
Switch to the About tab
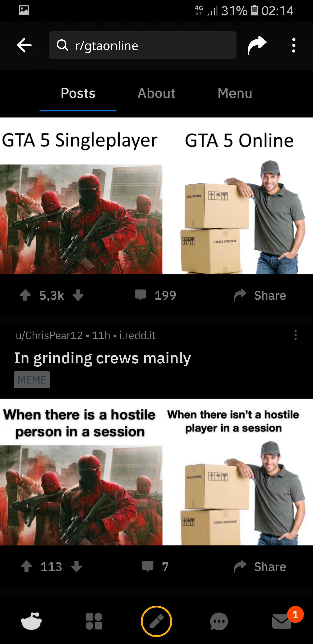(x=156, y=93)
